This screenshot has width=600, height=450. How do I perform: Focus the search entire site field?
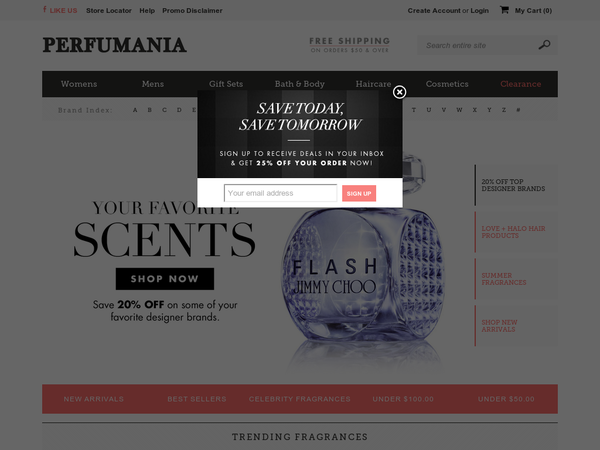click(x=478, y=45)
